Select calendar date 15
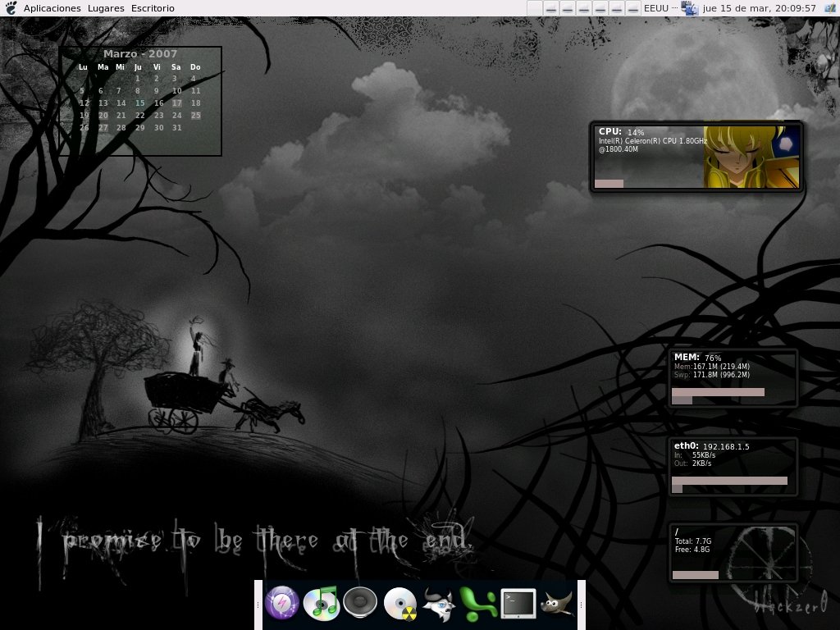Image resolution: width=840 pixels, height=630 pixels. point(139,103)
